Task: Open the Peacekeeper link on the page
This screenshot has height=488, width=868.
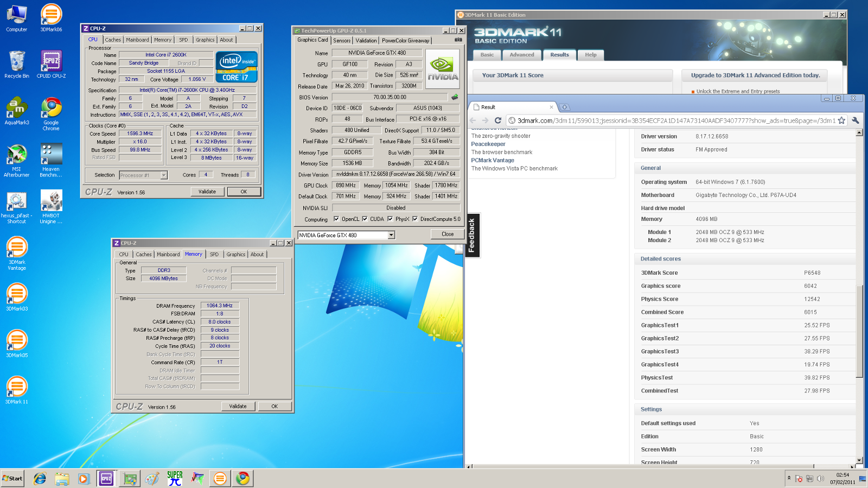Action: 488,144
